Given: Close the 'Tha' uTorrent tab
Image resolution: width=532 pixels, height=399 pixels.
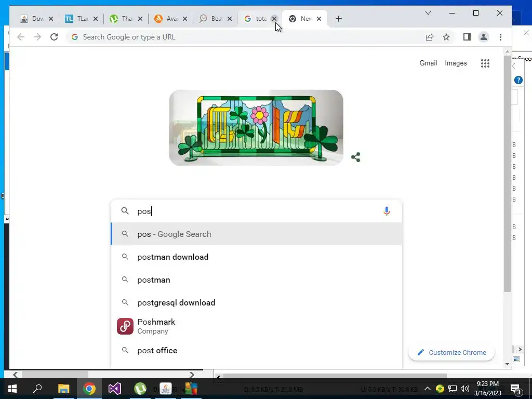Looking at the screenshot, I should 140,19.
